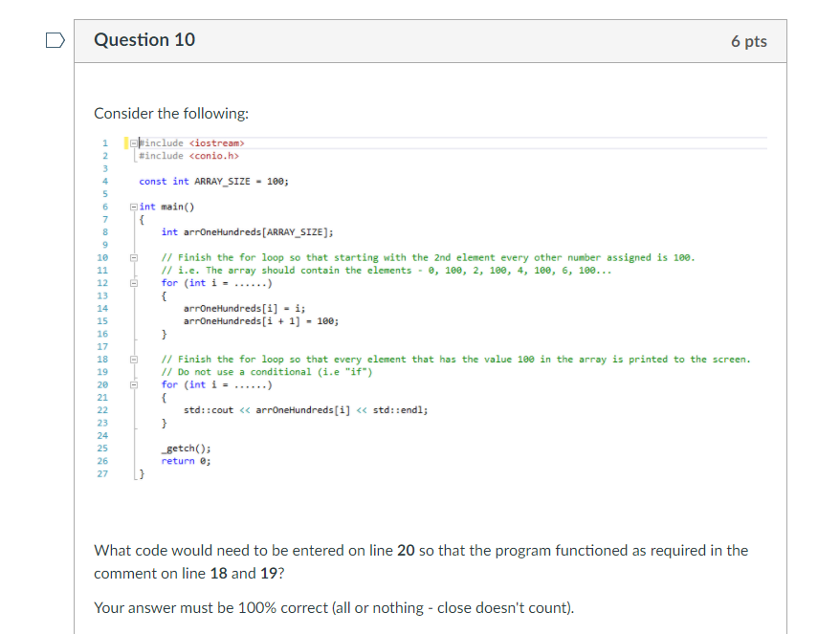Click the ARRAY_SIZE constant on line 4
Image resolution: width=840 pixels, height=634 pixels.
(220, 180)
